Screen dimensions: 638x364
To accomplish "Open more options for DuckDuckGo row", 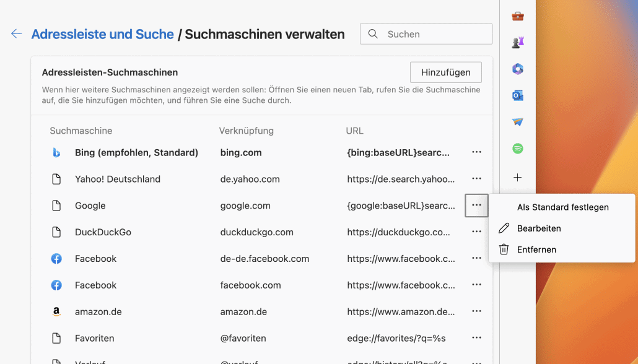I will click(x=476, y=232).
